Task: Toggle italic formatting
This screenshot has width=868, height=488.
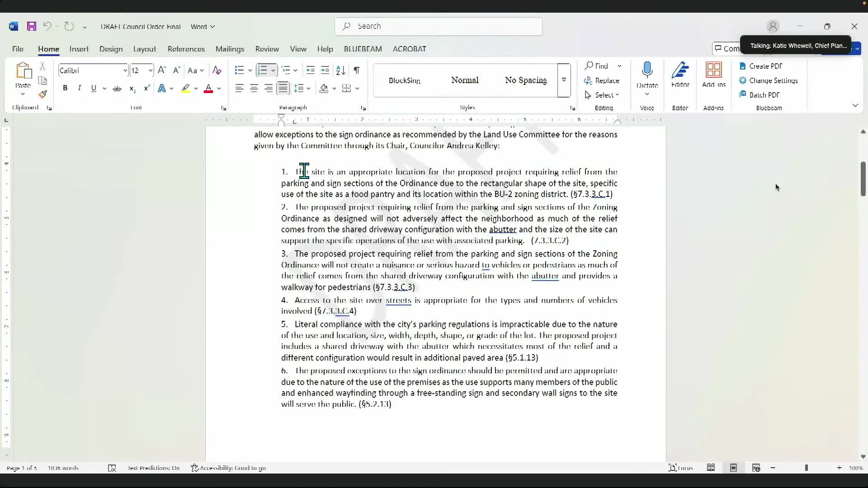Action: pyautogui.click(x=80, y=89)
